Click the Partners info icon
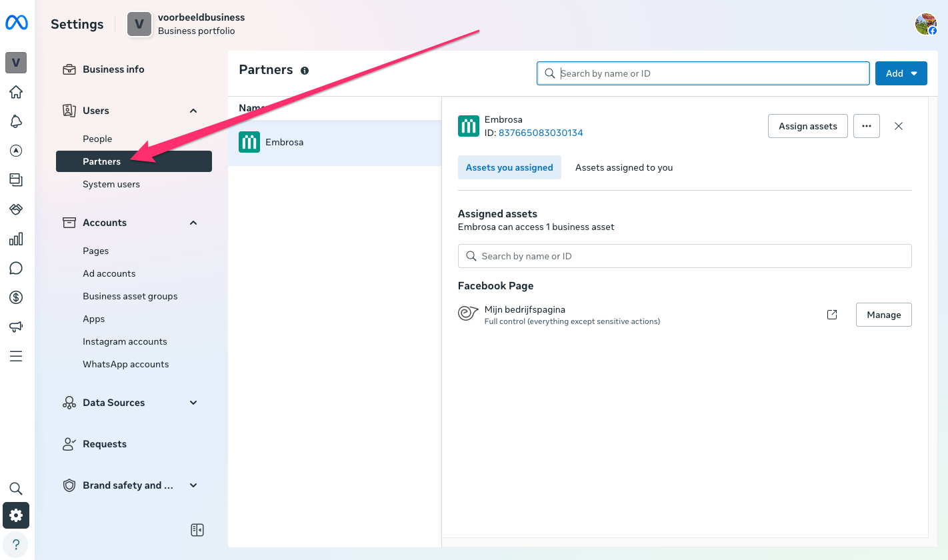 click(305, 70)
